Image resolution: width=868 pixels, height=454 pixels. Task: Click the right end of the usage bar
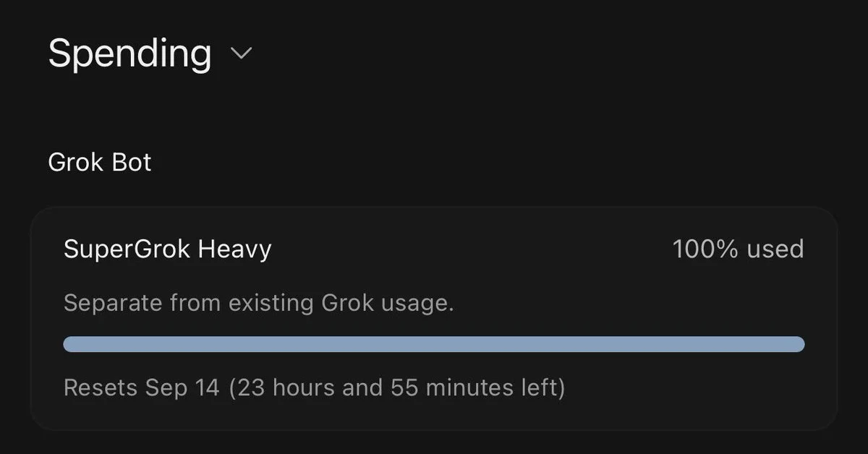pyautogui.click(x=796, y=344)
